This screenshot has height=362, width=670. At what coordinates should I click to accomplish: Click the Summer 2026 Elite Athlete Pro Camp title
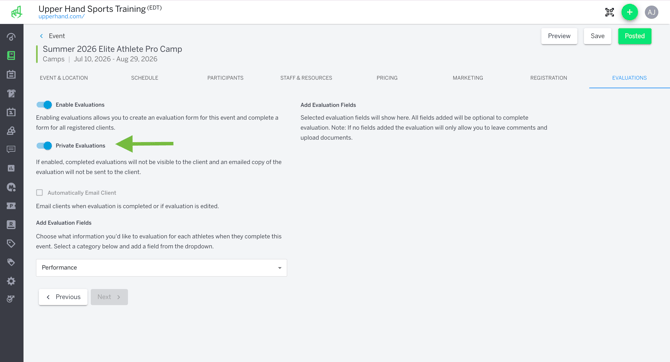coord(112,49)
